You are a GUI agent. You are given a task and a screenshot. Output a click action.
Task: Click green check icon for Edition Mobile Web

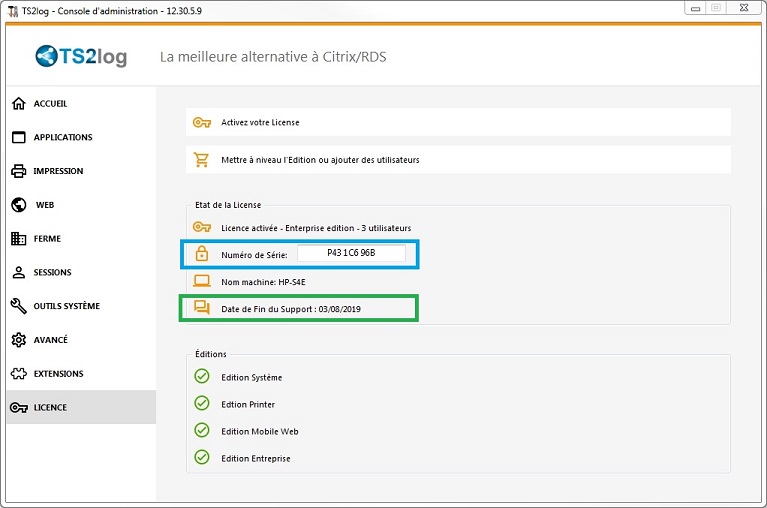202,430
